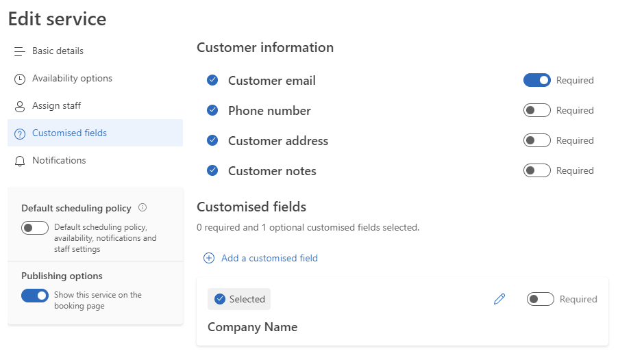This screenshot has width=631, height=364.
Task: Enable the Default scheduling policy switch
Action: (x=35, y=228)
